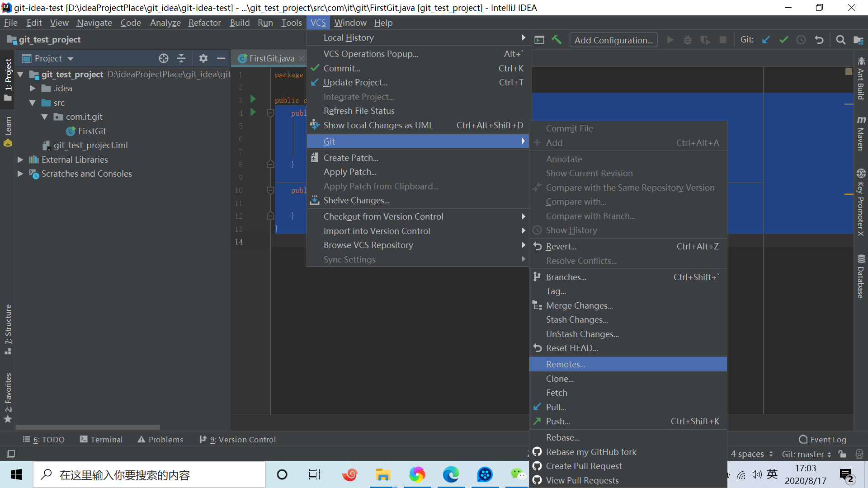Click the run gutter arrow on line 4
Screen dimensions: 868x488
[x=253, y=112]
